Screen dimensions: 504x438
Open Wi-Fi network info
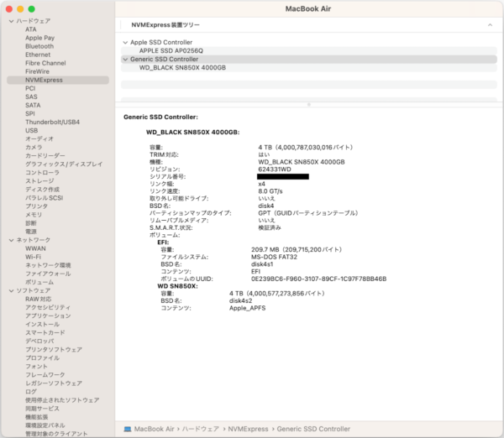(33, 257)
